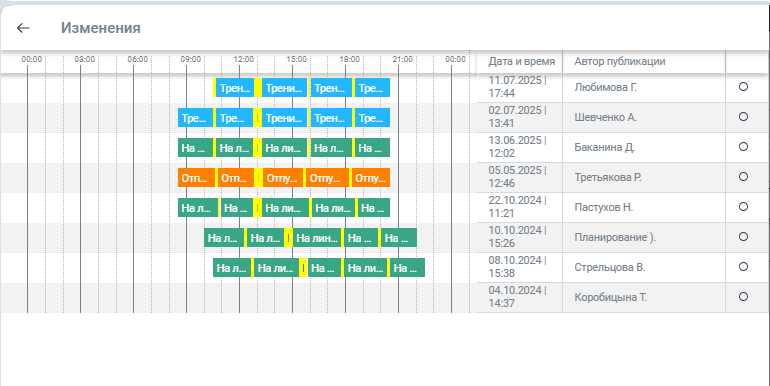Click author name 'Любимова Г.'
Image resolution: width=770 pixels, height=386 pixels.
click(x=605, y=87)
